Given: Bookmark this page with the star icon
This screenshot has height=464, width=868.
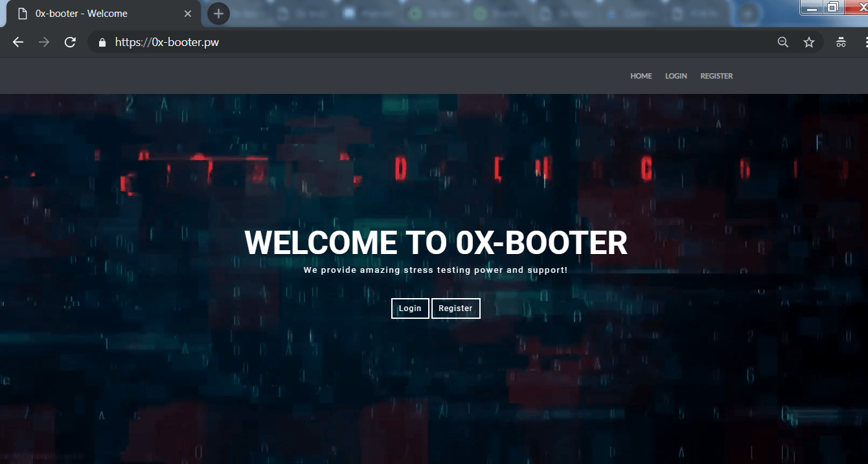Looking at the screenshot, I should (809, 42).
